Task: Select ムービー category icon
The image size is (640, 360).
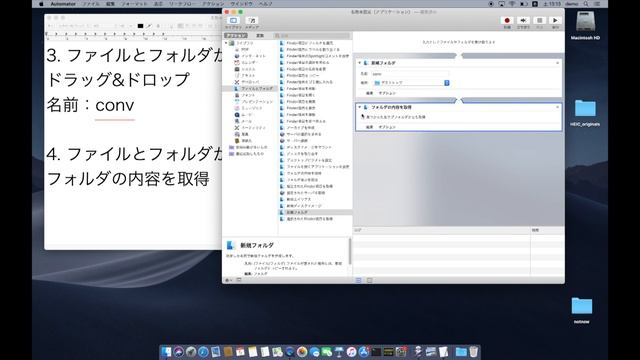Action: [237, 115]
